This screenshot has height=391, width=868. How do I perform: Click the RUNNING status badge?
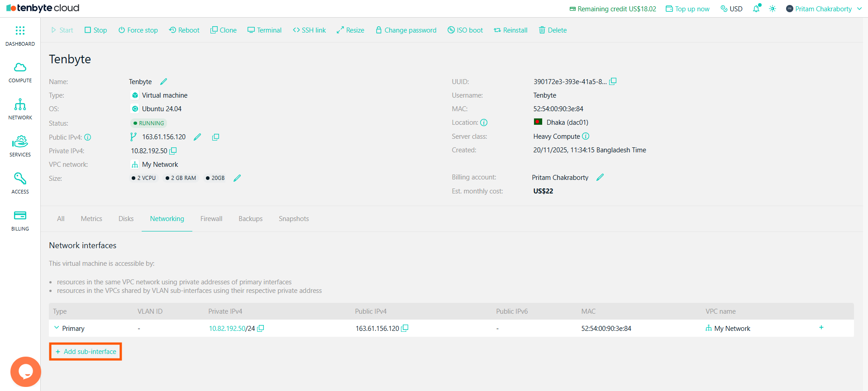(x=148, y=123)
